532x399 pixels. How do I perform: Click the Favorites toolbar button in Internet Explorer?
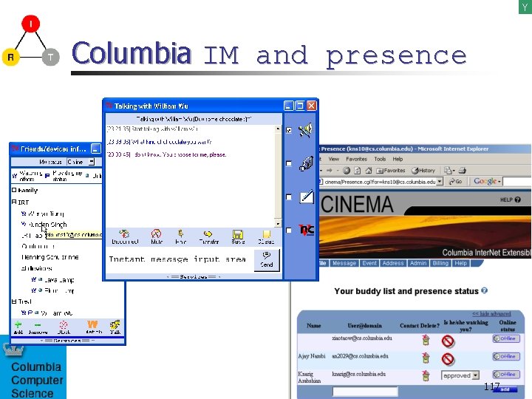pyautogui.click(x=391, y=171)
